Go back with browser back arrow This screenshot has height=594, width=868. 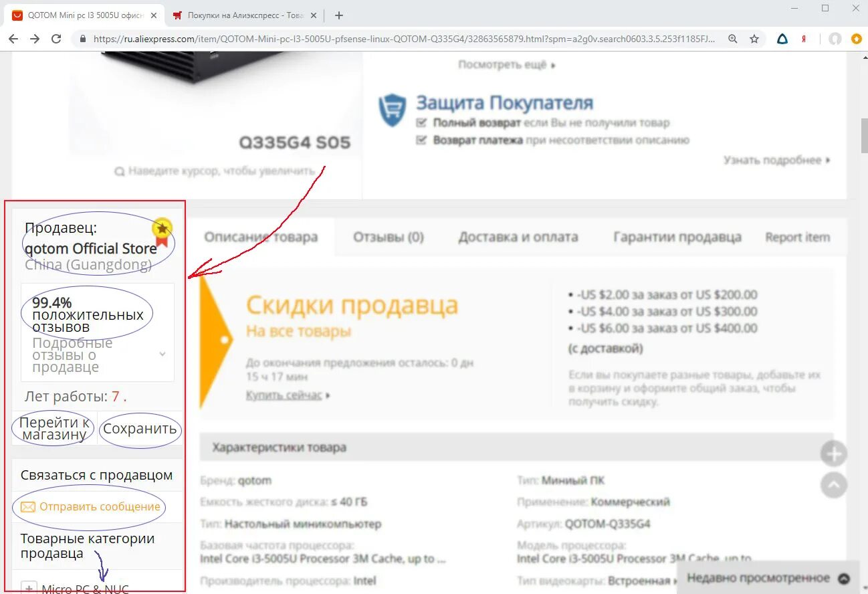point(13,39)
